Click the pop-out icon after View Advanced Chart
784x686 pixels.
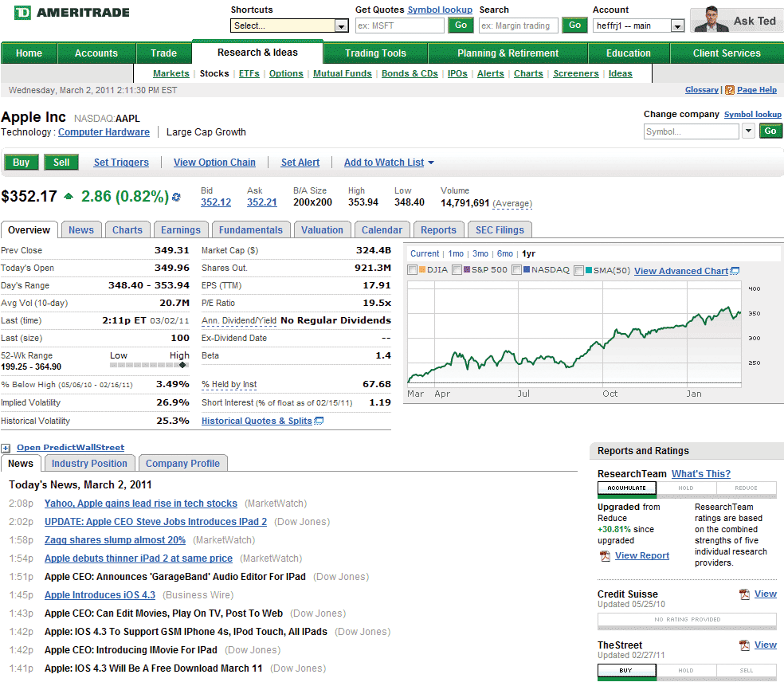click(x=735, y=271)
